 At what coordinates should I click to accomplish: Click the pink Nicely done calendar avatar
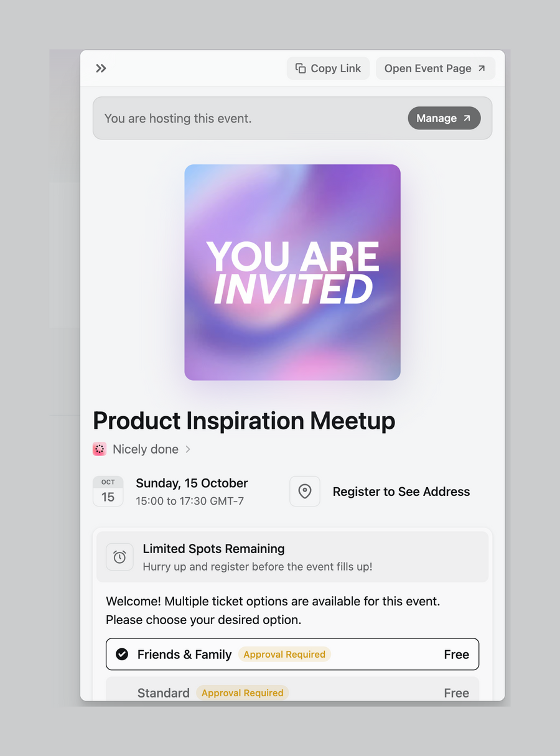[x=99, y=449]
